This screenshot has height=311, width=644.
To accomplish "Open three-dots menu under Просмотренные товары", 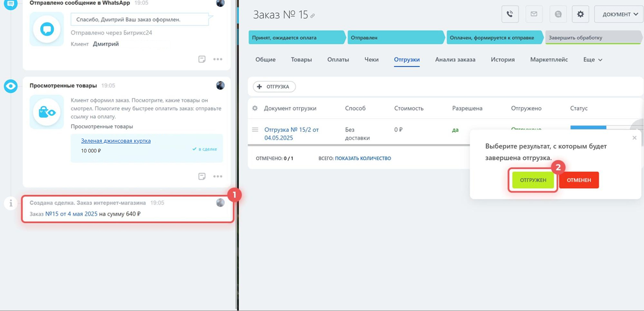I will [x=218, y=176].
